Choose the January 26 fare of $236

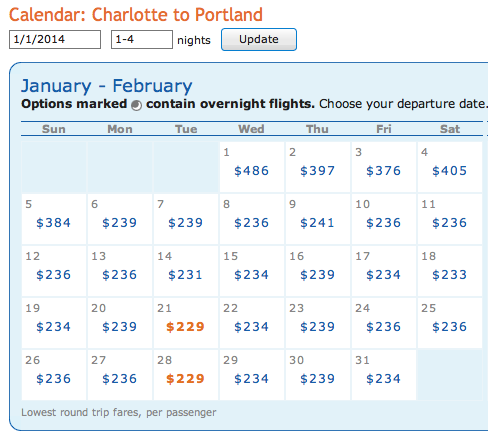pos(53,379)
